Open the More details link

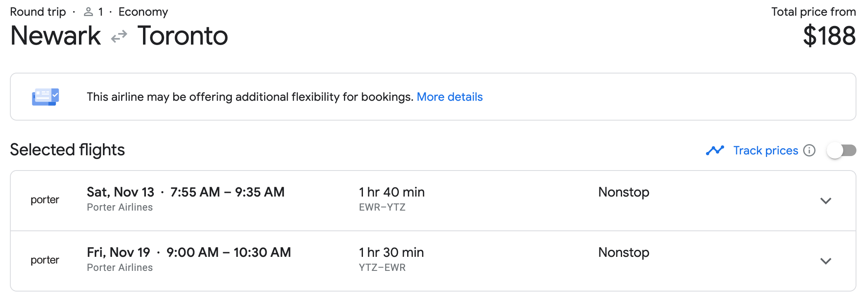coord(449,97)
